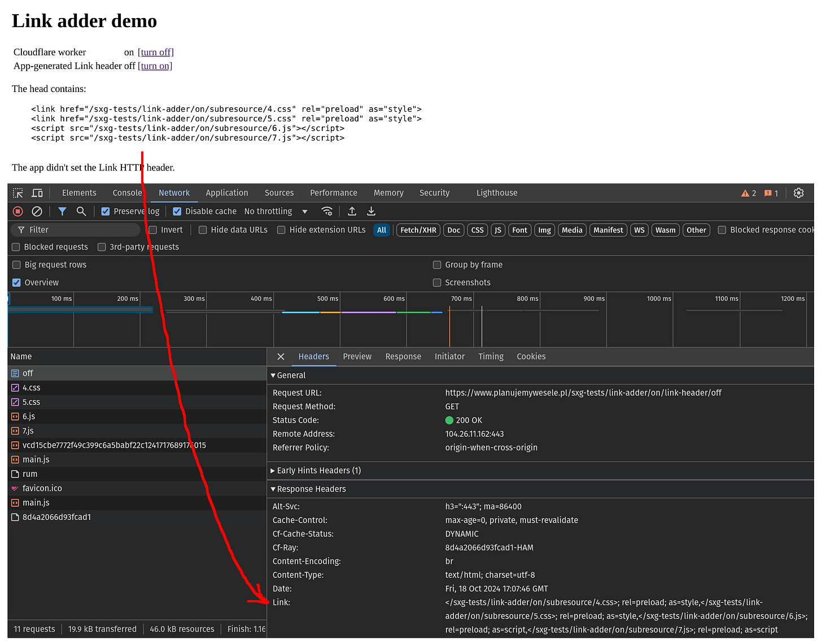Toggle Preserve log checkbox
The height and width of the screenshot is (644, 822).
(106, 211)
